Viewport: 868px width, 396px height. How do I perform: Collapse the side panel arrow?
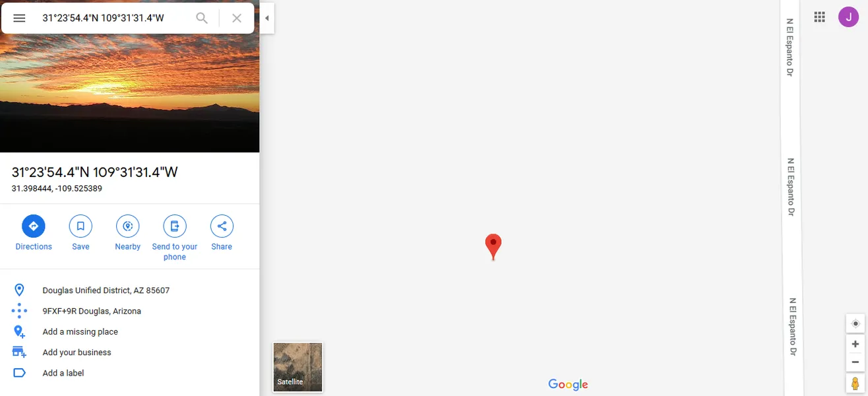tap(267, 18)
